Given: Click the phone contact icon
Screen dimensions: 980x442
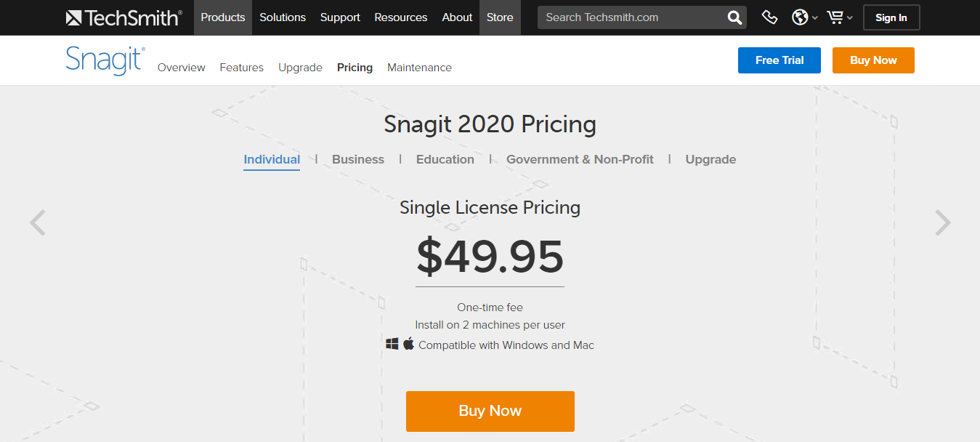Looking at the screenshot, I should (x=769, y=17).
